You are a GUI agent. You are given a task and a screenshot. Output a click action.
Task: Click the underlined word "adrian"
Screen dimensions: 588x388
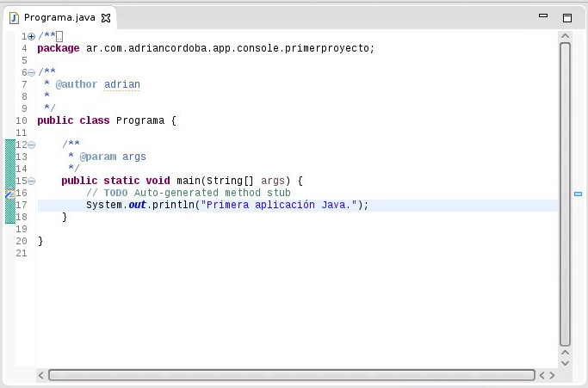(x=122, y=84)
